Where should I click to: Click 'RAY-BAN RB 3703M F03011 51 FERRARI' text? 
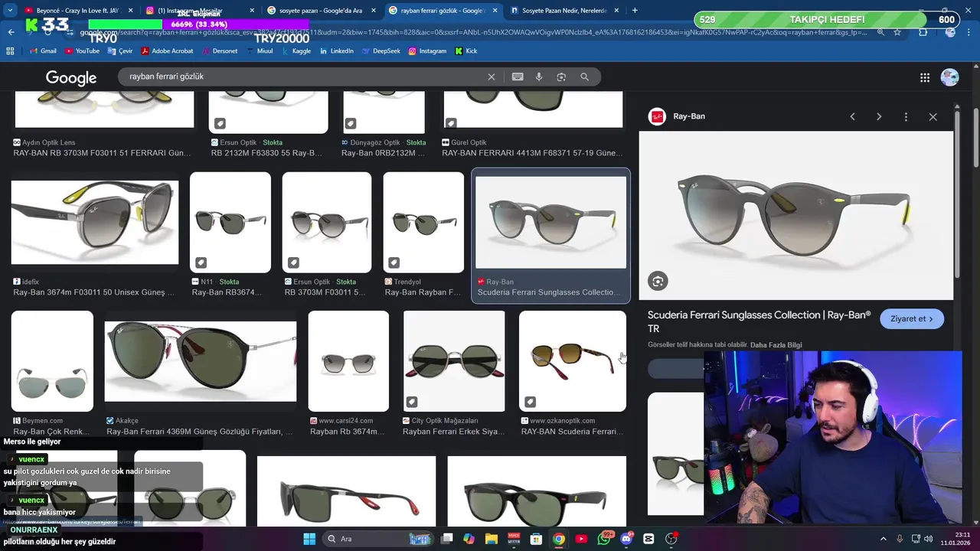tap(102, 153)
